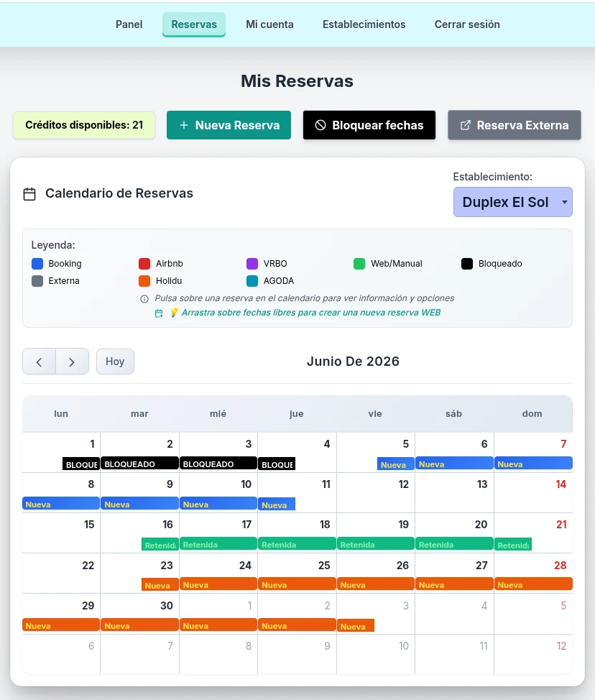Click day number 22
The width and height of the screenshot is (595, 700).
[x=88, y=566]
